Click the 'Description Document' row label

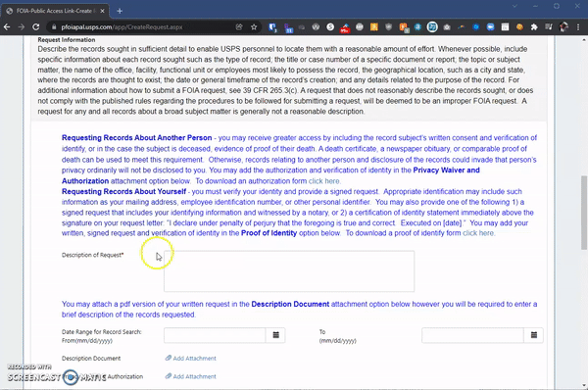tap(91, 359)
